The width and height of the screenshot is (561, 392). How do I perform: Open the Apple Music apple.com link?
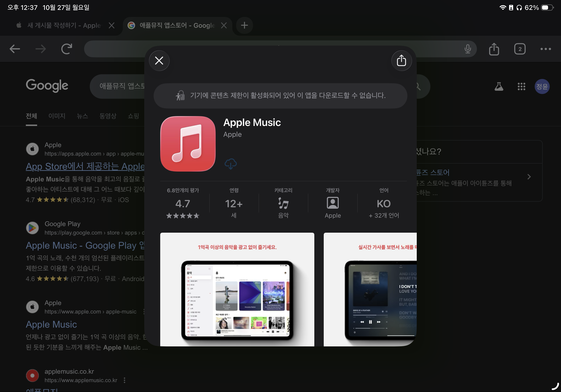pos(51,324)
